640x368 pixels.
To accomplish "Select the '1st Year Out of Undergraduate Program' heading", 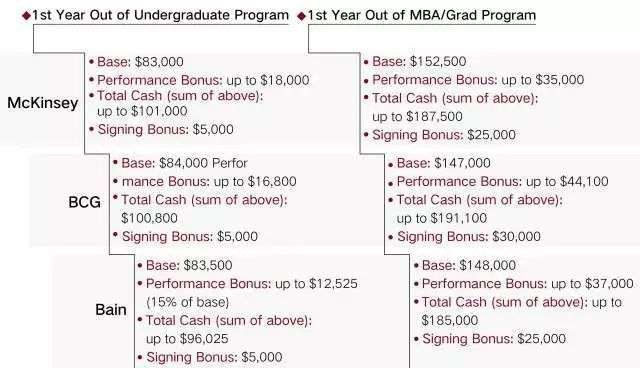I will (160, 16).
